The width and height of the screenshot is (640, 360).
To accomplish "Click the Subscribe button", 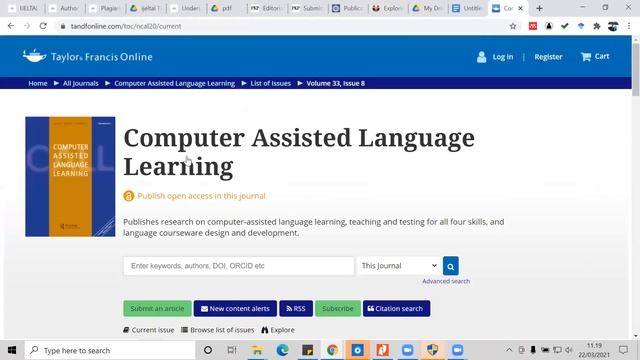I will (x=338, y=309).
